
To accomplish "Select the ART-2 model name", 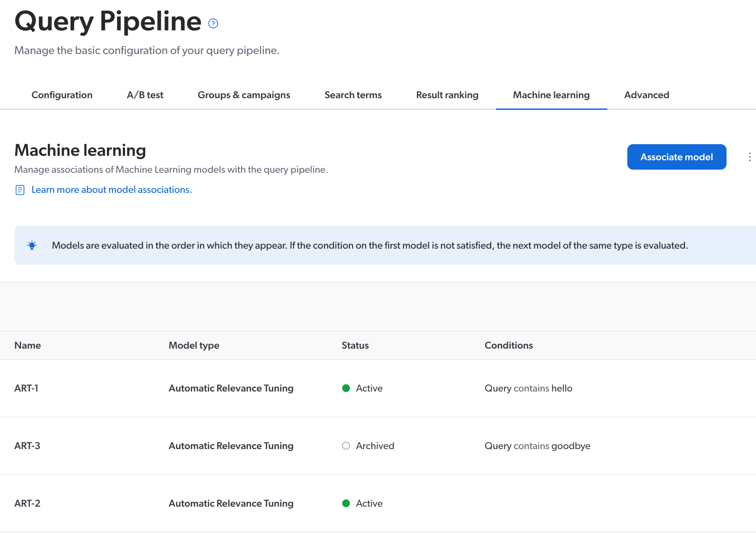I will [27, 504].
